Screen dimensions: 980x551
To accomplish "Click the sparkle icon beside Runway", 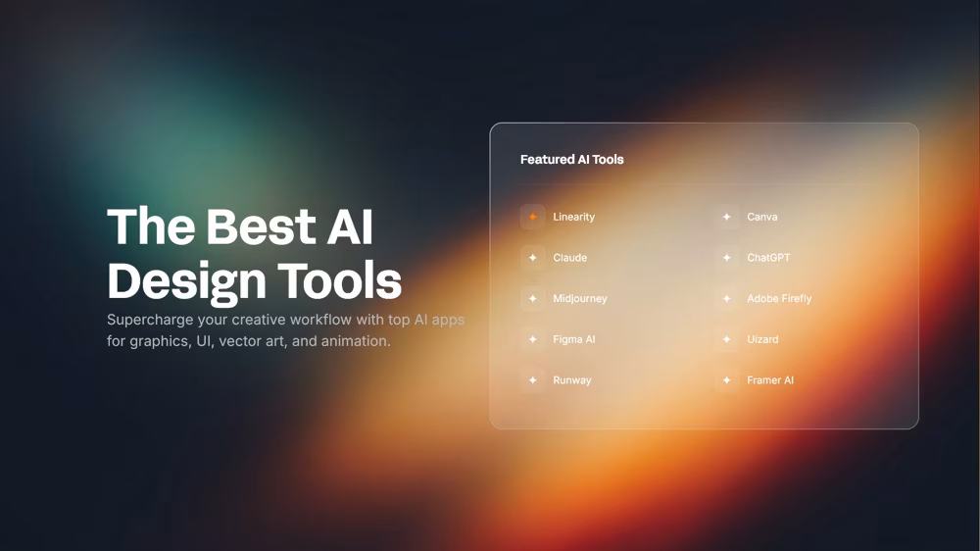I will (532, 380).
